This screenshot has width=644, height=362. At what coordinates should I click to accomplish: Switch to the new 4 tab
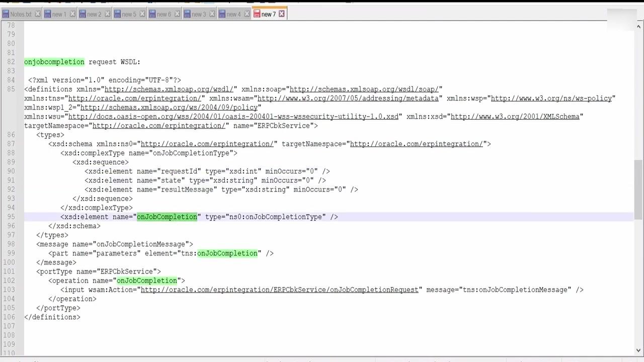point(233,14)
